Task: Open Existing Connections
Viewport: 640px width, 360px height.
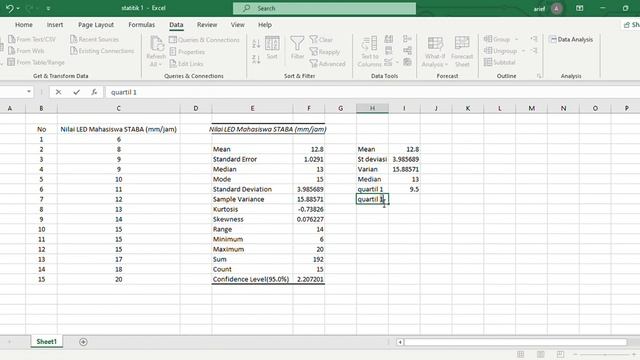Action: point(102,51)
